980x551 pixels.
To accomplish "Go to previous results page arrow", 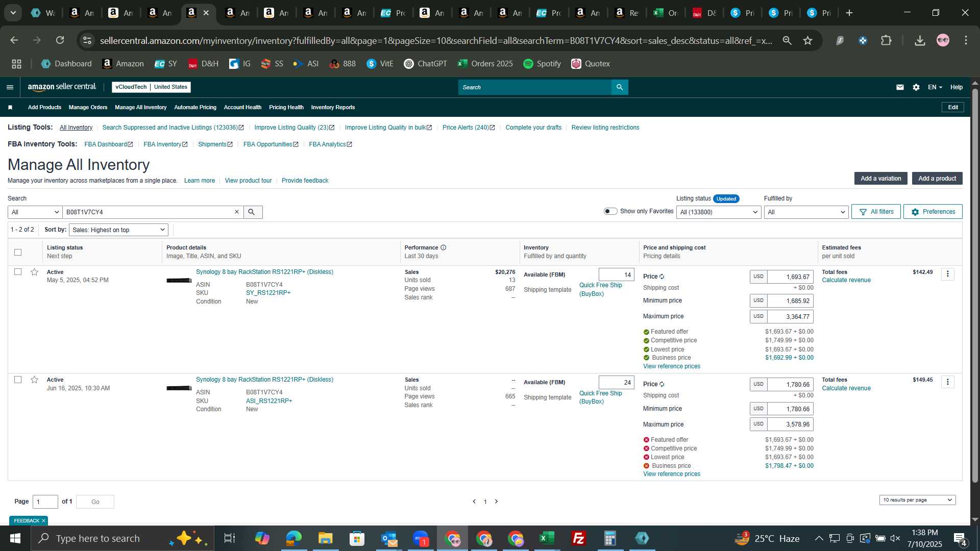I will pos(474,502).
